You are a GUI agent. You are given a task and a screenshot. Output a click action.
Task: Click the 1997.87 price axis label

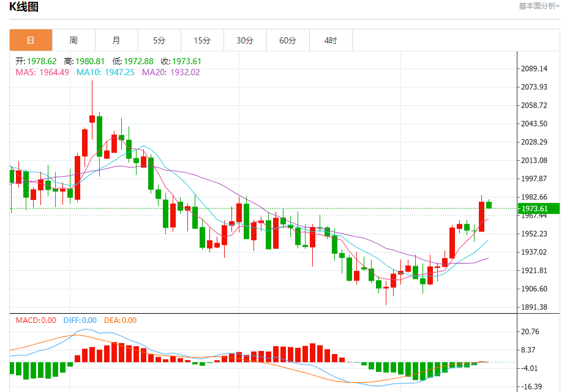pyautogui.click(x=534, y=179)
